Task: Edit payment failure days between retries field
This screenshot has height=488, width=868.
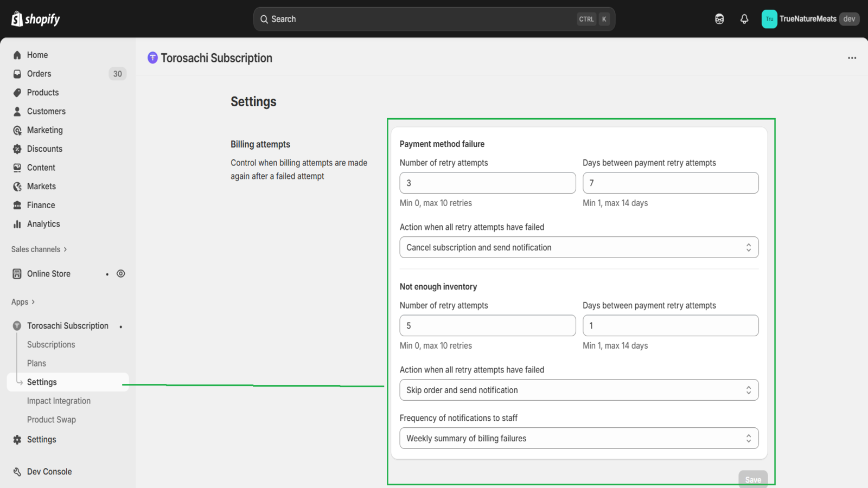Action: [671, 183]
